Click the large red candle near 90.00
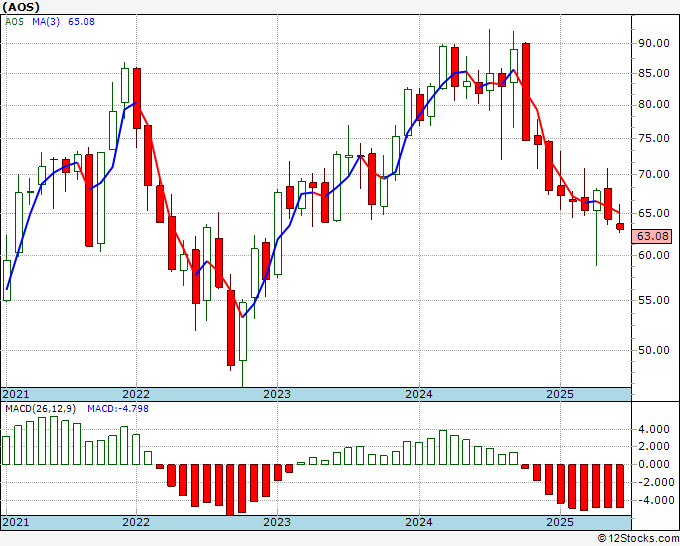The width and height of the screenshot is (680, 546). pyautogui.click(x=526, y=92)
